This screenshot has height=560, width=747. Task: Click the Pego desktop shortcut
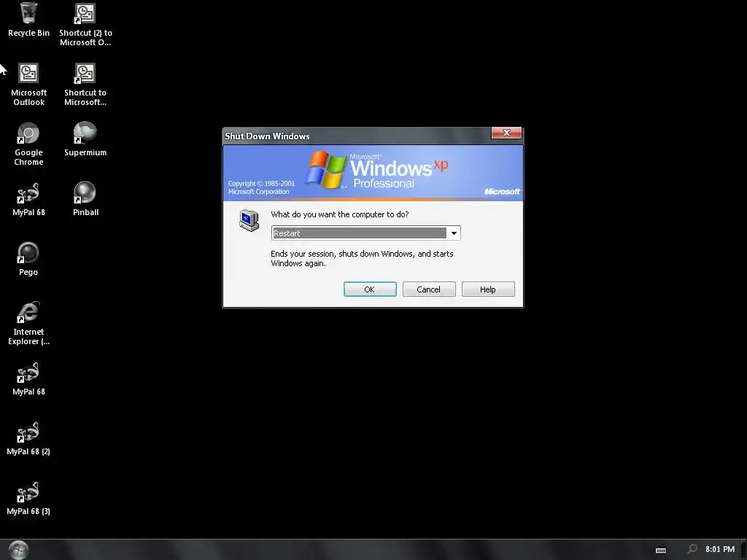tap(28, 259)
